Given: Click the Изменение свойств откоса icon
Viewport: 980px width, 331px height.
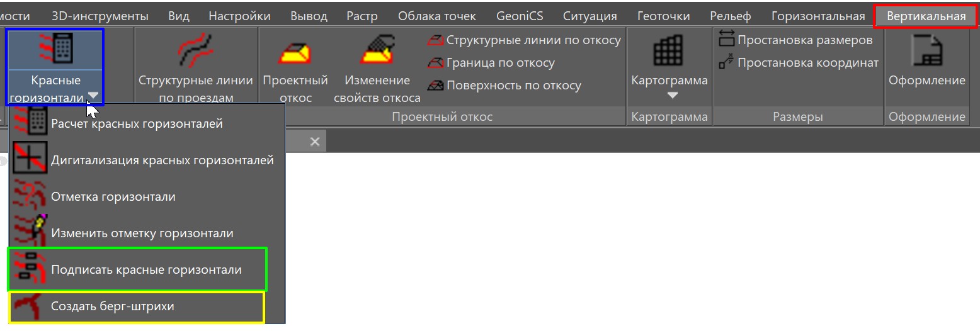Looking at the screenshot, I should [377, 50].
